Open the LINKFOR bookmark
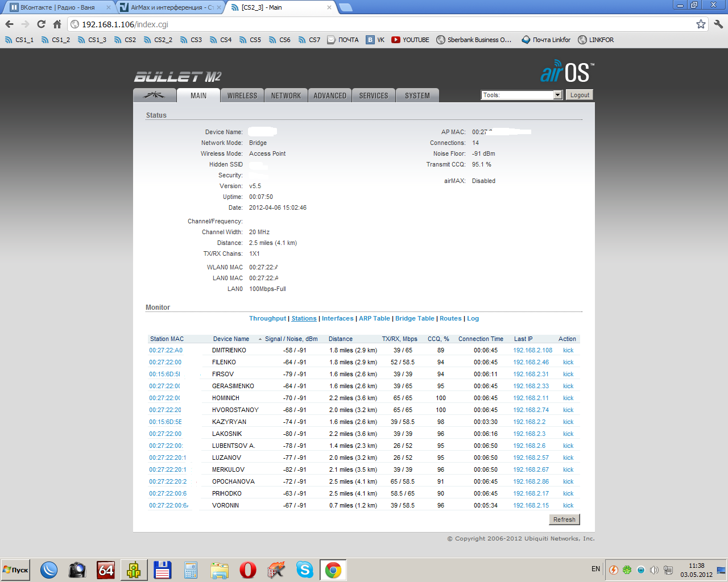The width and height of the screenshot is (728, 582). coord(596,40)
